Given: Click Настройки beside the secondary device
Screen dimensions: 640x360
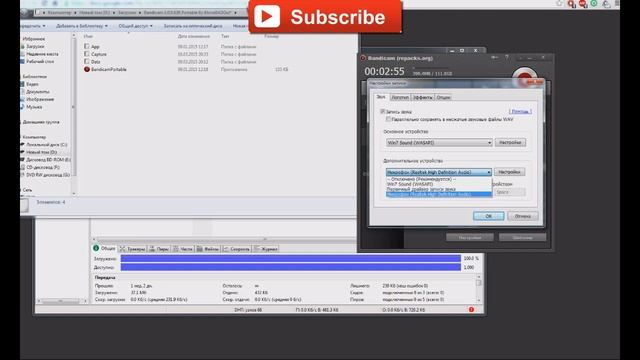Looking at the screenshot, I should pyautogui.click(x=509, y=172).
